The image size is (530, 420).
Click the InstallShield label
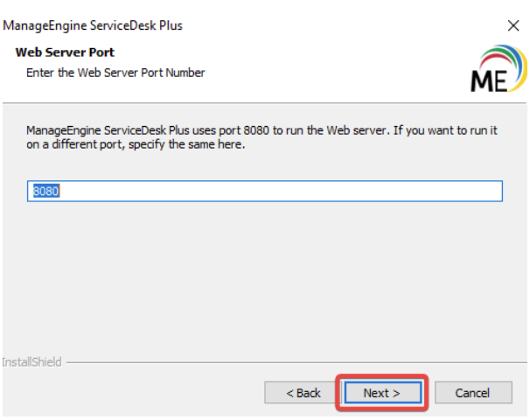[x=31, y=361]
